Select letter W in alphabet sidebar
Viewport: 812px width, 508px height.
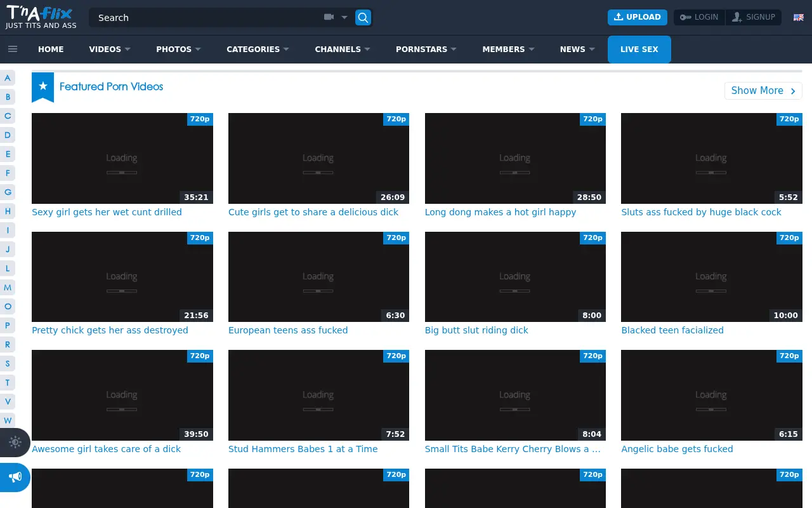coord(8,421)
